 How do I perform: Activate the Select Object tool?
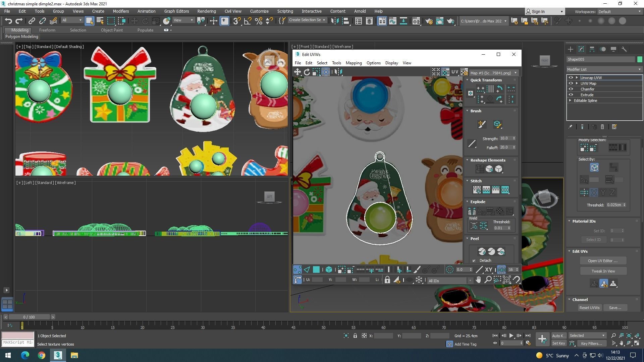(89, 21)
